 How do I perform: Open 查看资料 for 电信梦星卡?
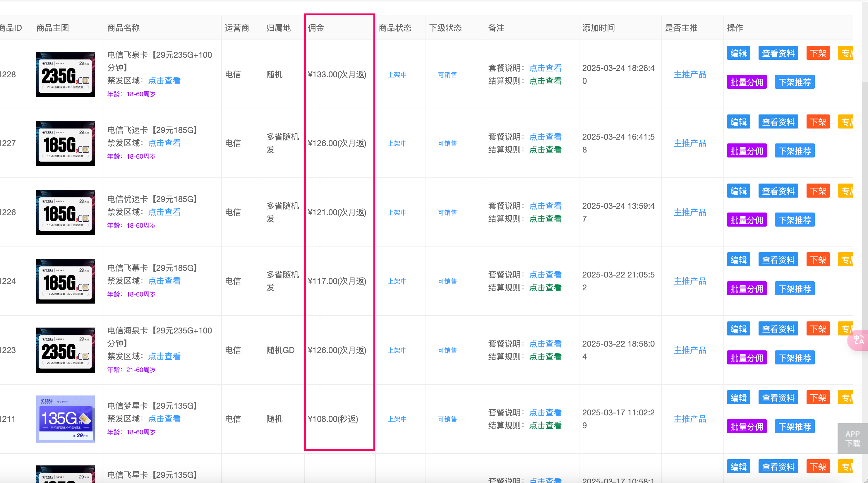tap(778, 398)
